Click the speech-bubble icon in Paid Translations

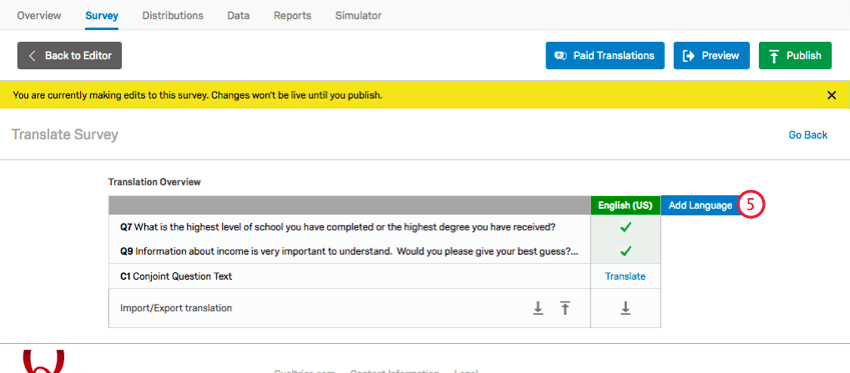point(561,56)
